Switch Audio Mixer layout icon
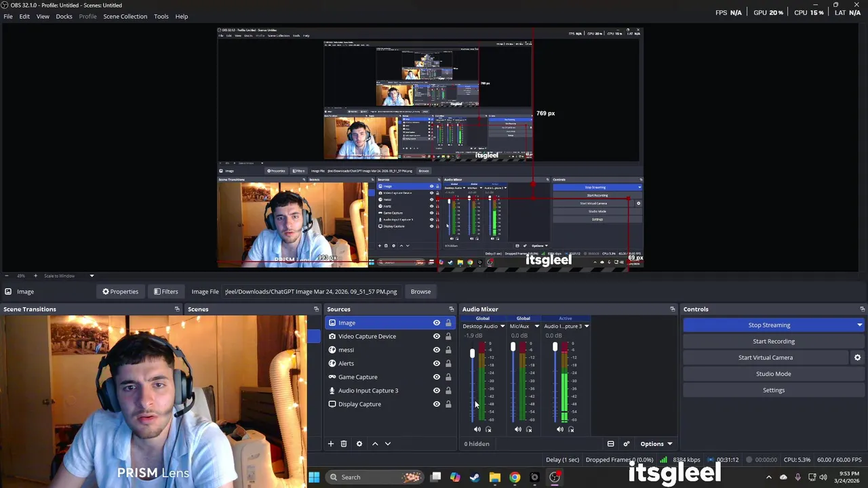Image resolution: width=868 pixels, height=488 pixels. coord(610,444)
